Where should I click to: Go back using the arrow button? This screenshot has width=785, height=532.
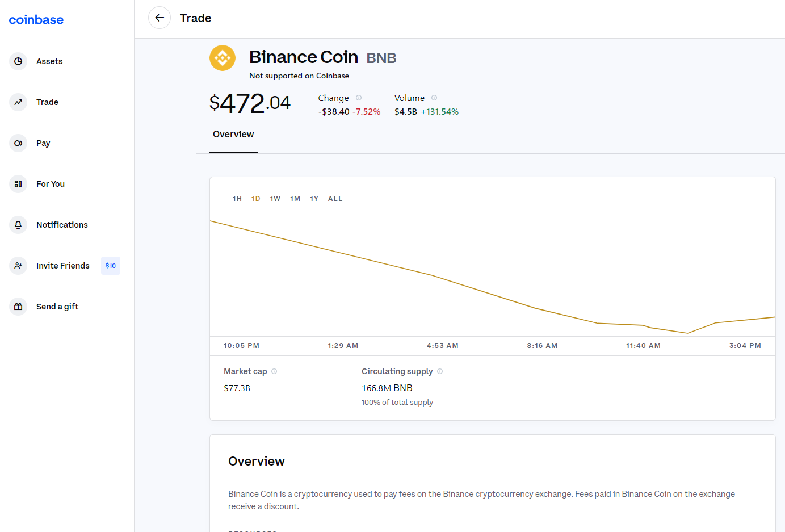[x=159, y=18]
